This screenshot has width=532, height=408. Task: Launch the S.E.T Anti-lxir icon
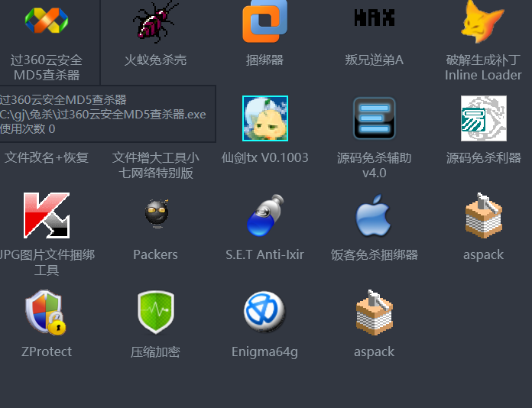[266, 215]
